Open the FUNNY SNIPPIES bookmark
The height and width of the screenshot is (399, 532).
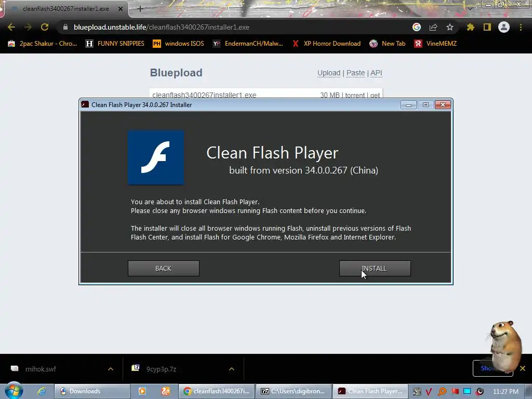pyautogui.click(x=115, y=44)
